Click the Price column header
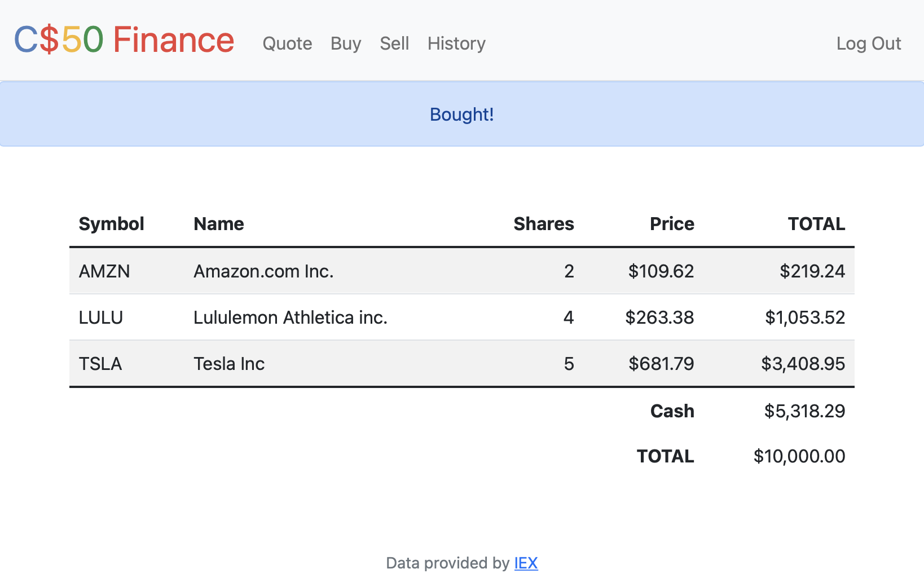924x582 pixels. (x=672, y=224)
